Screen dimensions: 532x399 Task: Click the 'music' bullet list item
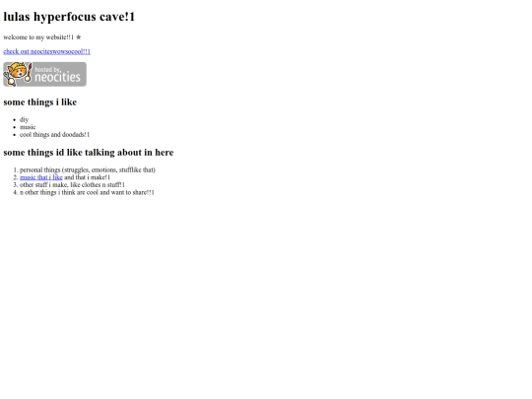28,127
